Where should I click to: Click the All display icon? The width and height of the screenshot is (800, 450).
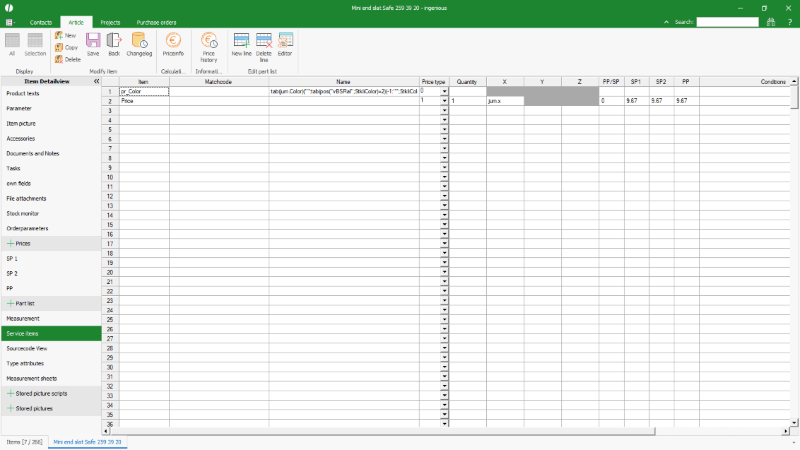point(12,44)
